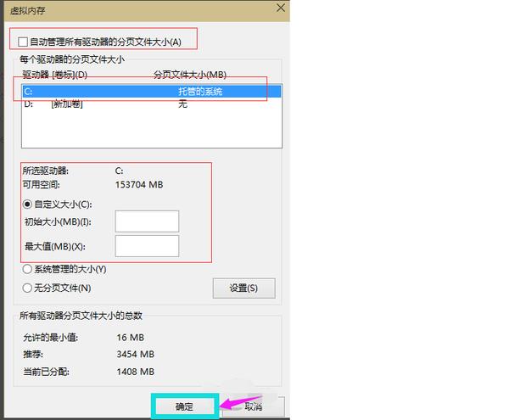Select 系统管理的大小(Y) radio button

point(28,269)
